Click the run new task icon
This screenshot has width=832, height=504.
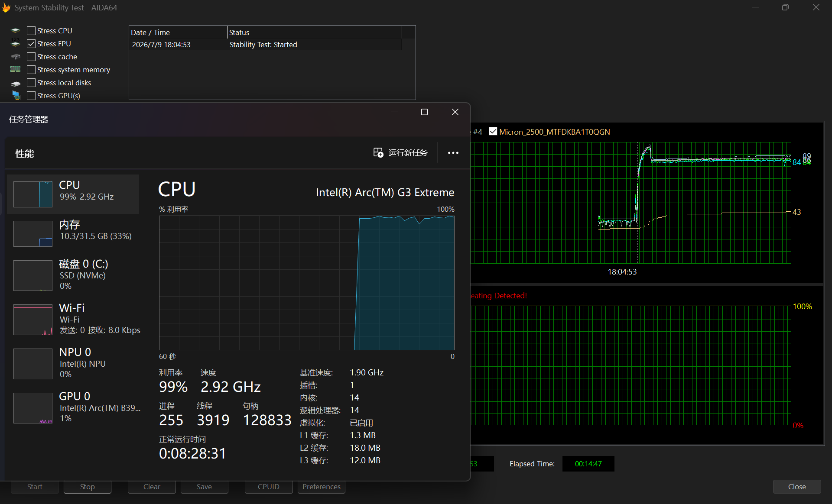[x=378, y=153]
